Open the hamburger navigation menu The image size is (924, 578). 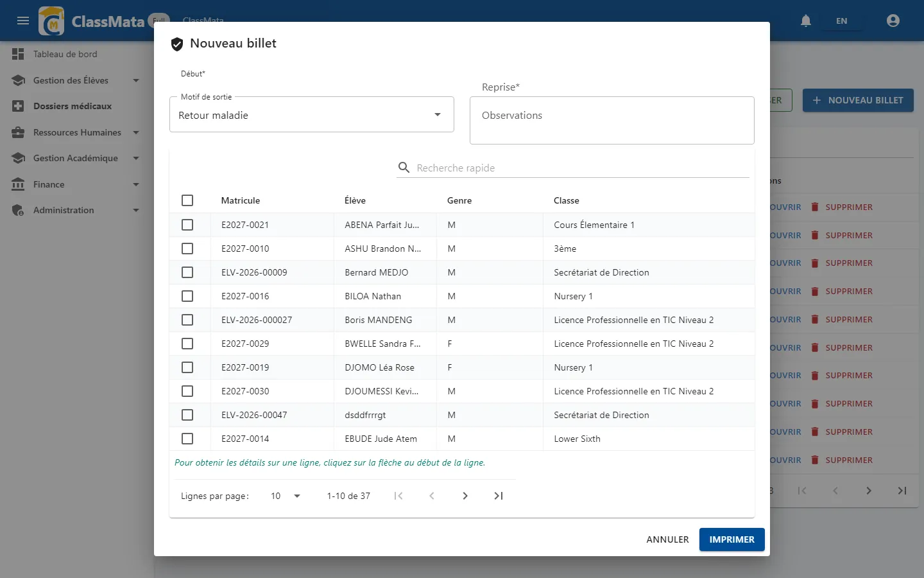(x=23, y=21)
